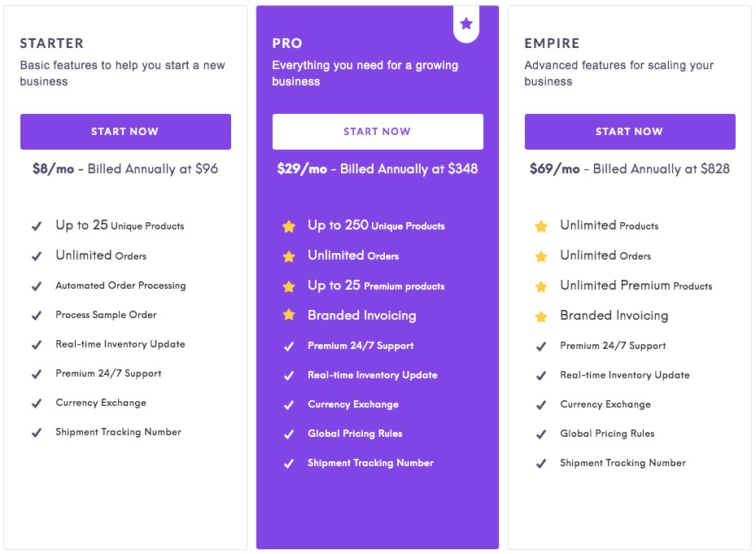Click checkmark next to Starter Automated Order Processing
756x554 pixels.
pos(37,286)
